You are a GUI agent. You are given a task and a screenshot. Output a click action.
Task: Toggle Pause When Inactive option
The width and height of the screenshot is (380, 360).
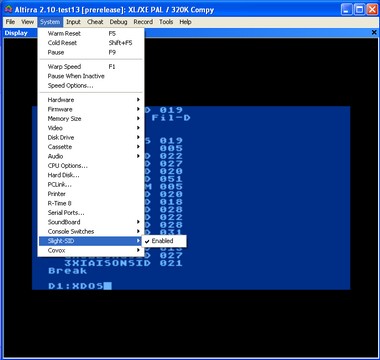pos(91,76)
